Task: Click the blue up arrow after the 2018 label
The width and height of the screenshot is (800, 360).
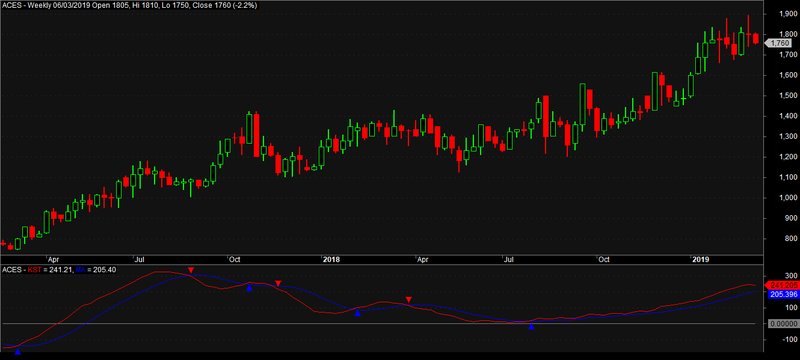Action: pos(358,313)
